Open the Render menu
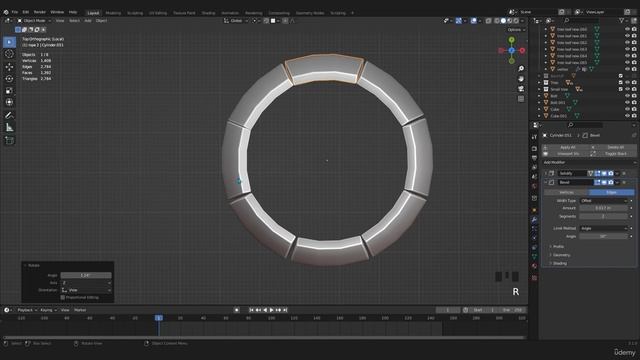This screenshot has width=640, height=360. [x=40, y=12]
